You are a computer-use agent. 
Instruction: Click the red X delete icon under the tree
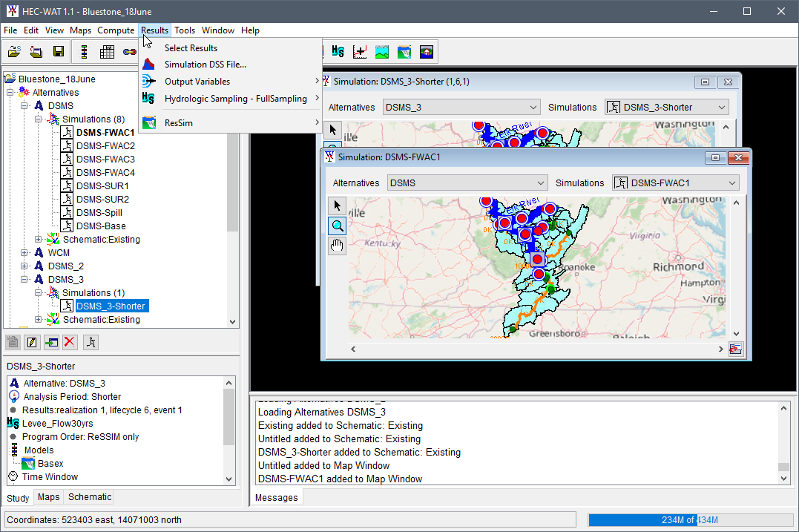[71, 342]
